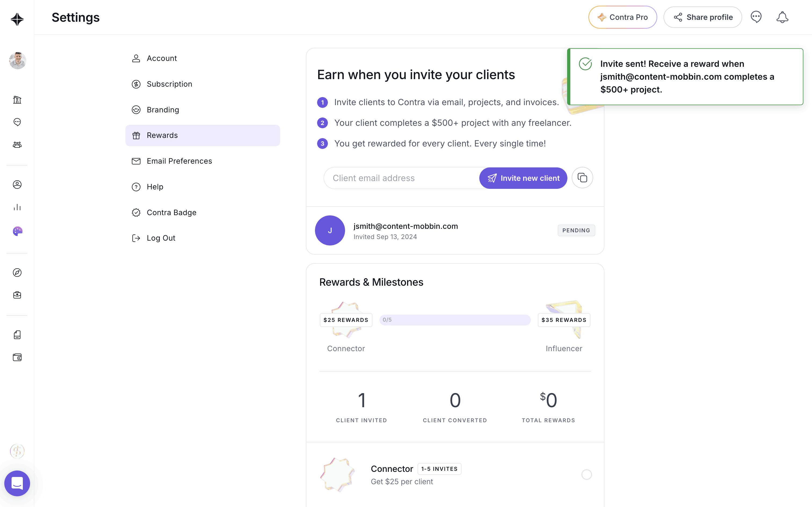Open the notifications bell
The width and height of the screenshot is (812, 507).
point(782,17)
